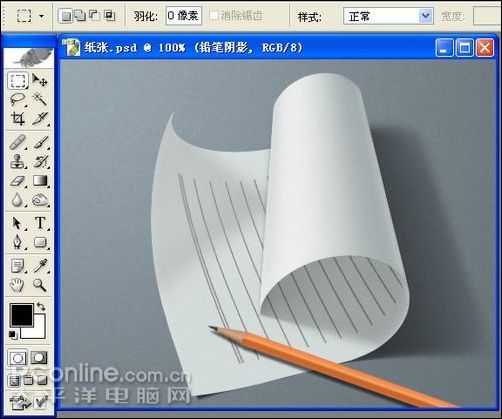Select the Crop tool
The height and width of the screenshot is (419, 502).
point(18,118)
